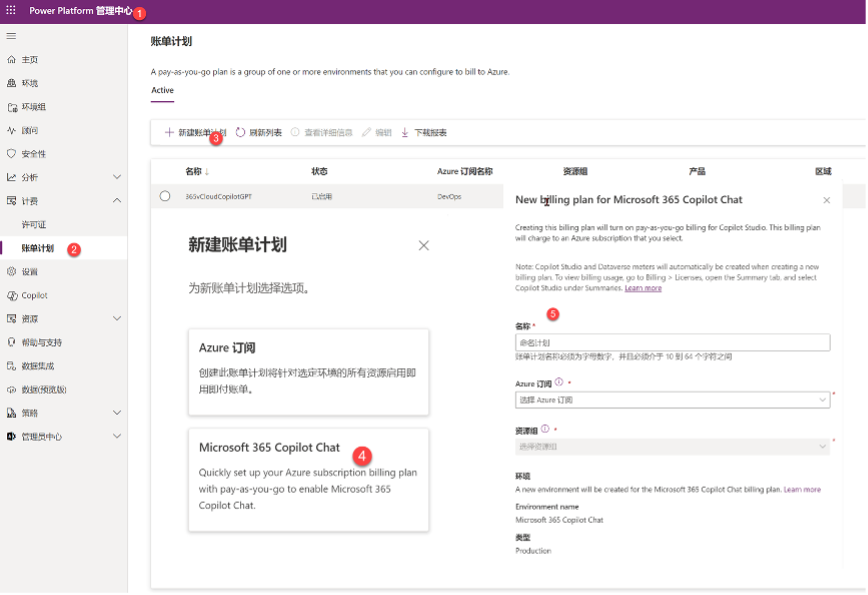This screenshot has height=595, width=868.
Task: Click 查看详细信息 in the toolbar
Action: (322, 133)
